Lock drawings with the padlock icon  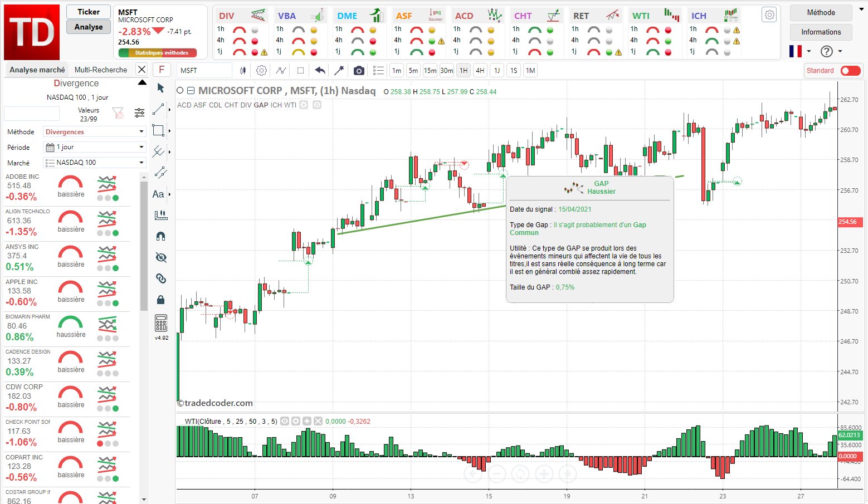(x=160, y=300)
